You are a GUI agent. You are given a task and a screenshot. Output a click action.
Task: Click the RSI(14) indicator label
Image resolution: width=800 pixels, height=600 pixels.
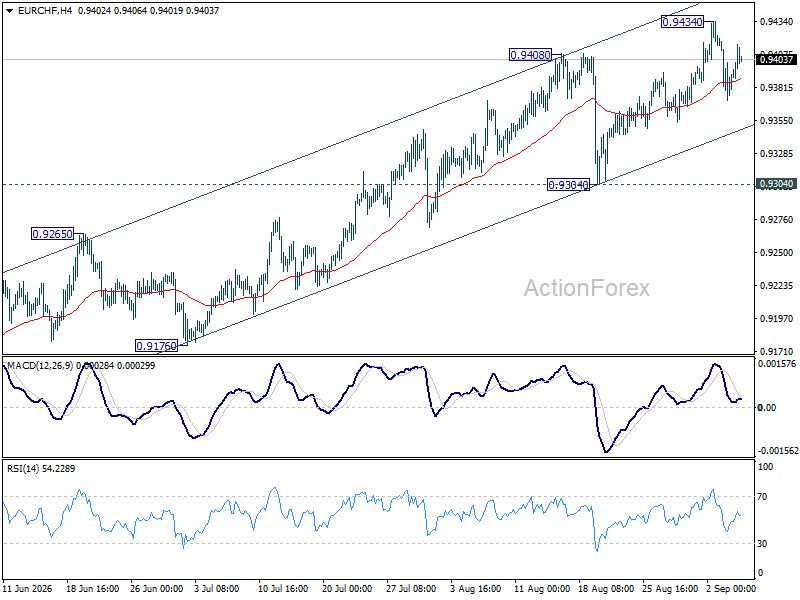(23, 468)
